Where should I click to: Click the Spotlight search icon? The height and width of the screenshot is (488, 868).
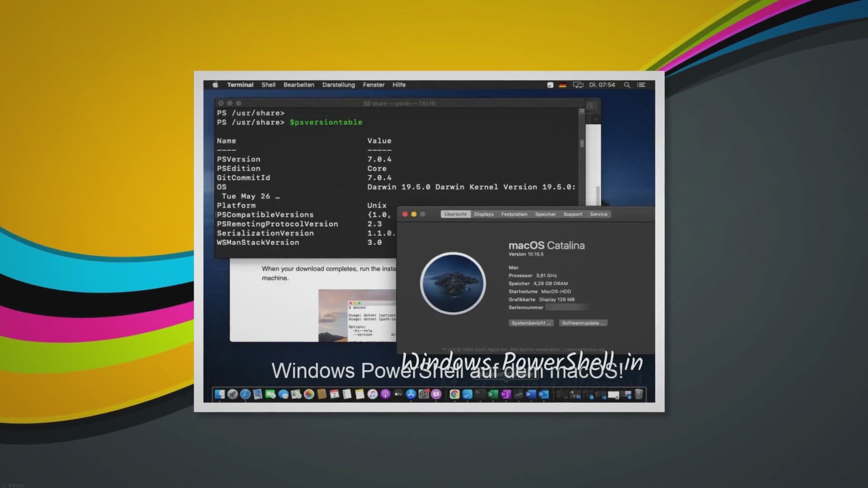point(627,85)
